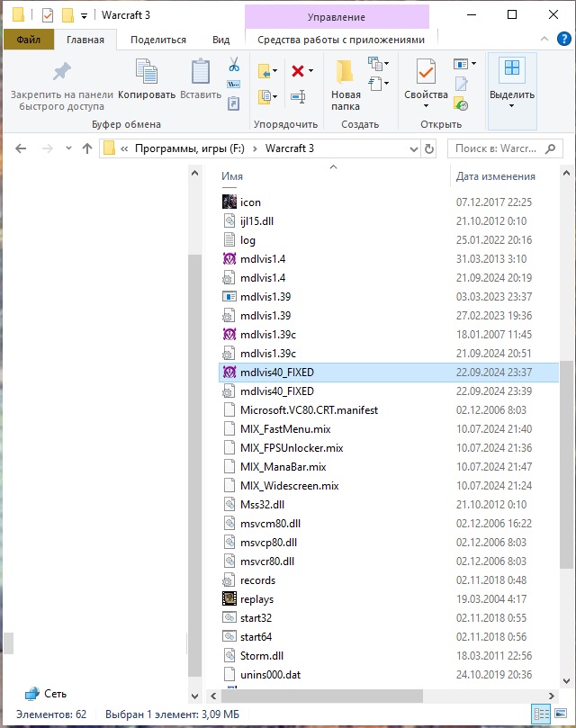The image size is (576, 728).
Task: Click the Копировать (Copy) icon
Action: (147, 71)
